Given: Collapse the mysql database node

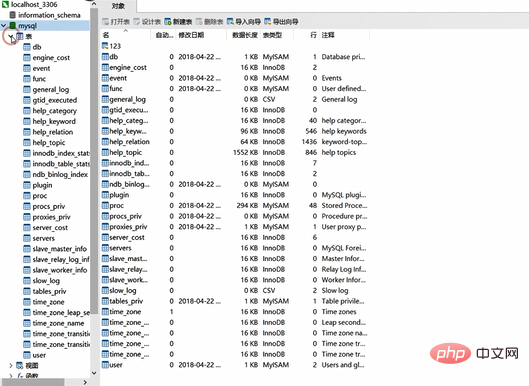Looking at the screenshot, I should point(4,26).
